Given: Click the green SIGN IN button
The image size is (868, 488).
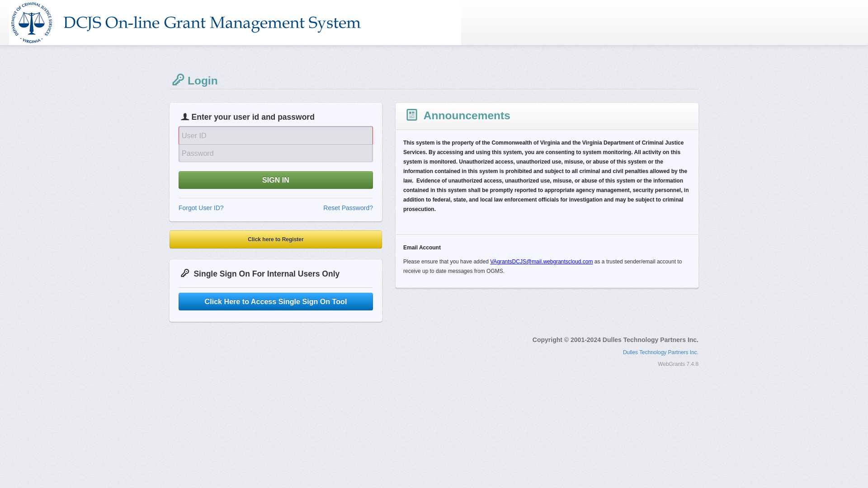Looking at the screenshot, I should (276, 180).
